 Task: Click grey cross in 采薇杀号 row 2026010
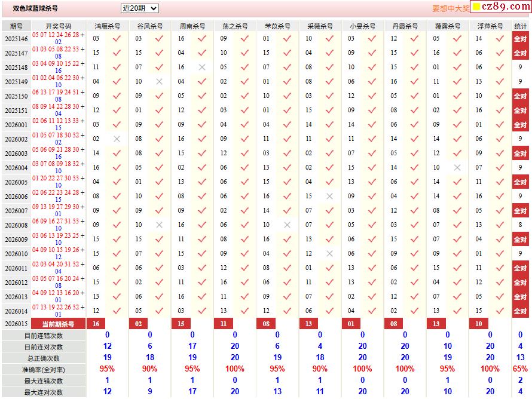[329, 254]
